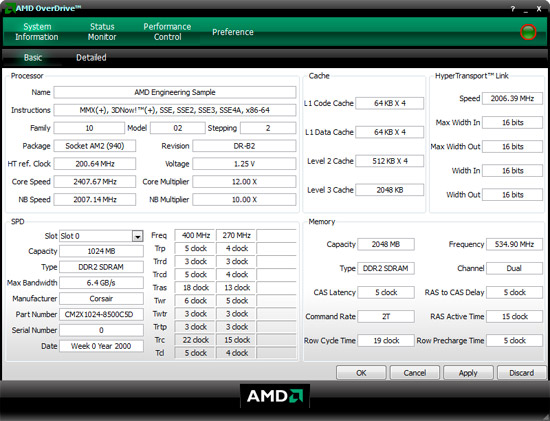This screenshot has width=550, height=421.
Task: Click the Level 3 Cache 2048 KB field
Action: [x=390, y=190]
